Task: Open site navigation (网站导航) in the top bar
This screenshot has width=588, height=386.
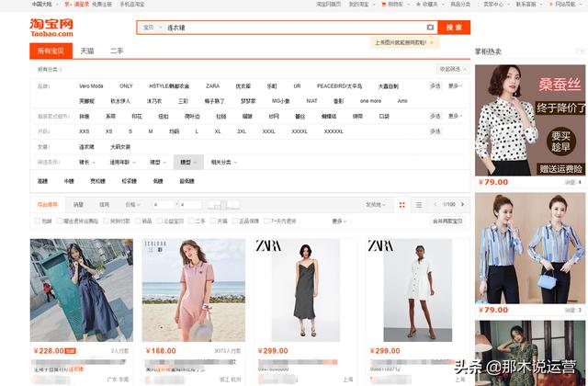Action: pyautogui.click(x=565, y=5)
